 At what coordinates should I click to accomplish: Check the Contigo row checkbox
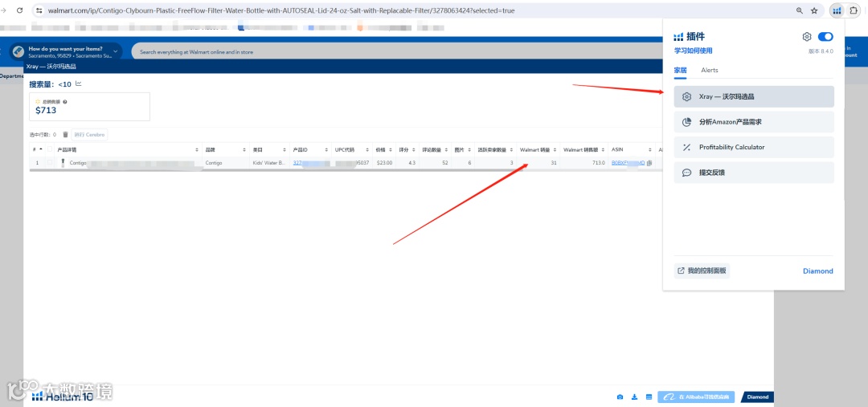point(51,163)
